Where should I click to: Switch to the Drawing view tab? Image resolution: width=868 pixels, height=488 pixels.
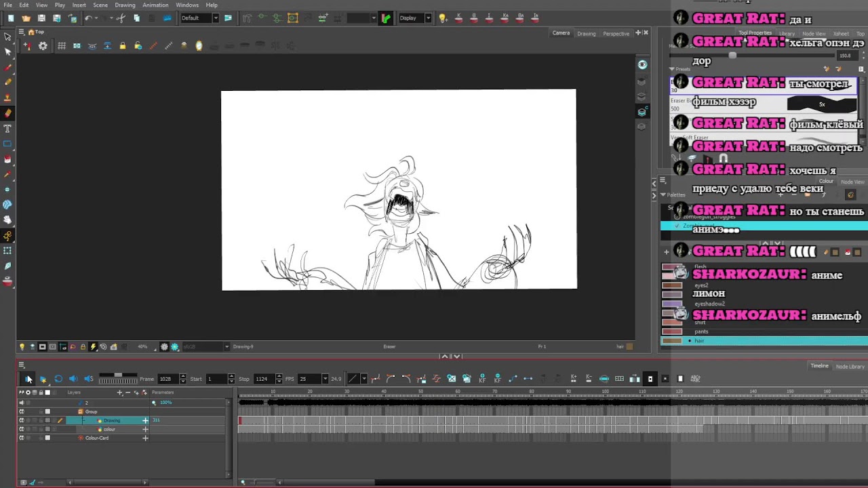(587, 33)
